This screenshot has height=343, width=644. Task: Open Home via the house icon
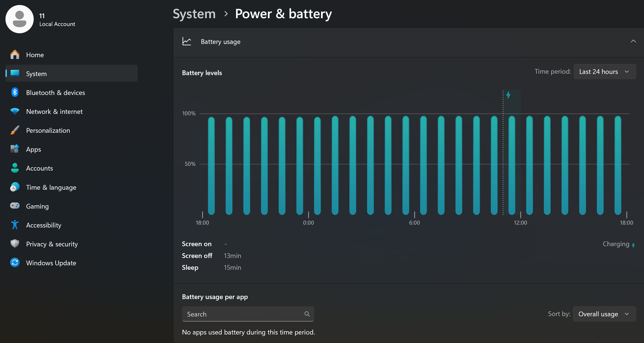point(15,55)
